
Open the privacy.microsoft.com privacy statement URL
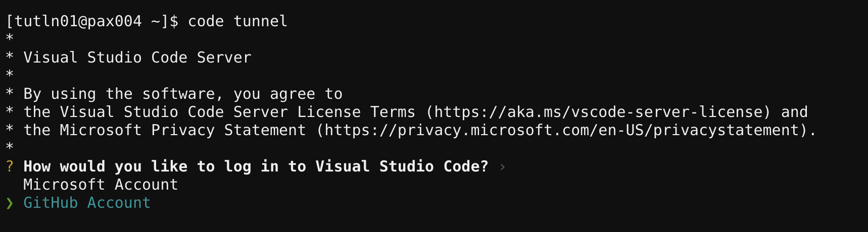[x=562, y=130]
